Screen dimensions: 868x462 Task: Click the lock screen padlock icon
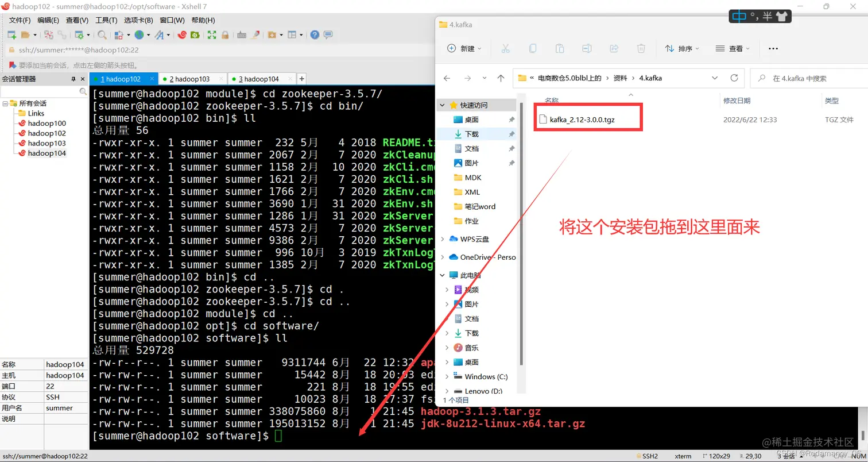[225, 35]
